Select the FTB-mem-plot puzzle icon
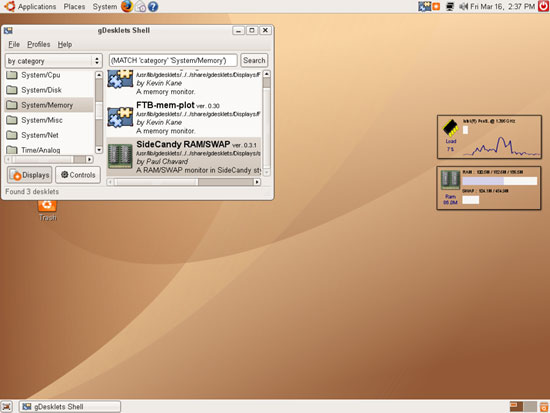Image resolution: width=550 pixels, height=413 pixels. click(x=120, y=117)
